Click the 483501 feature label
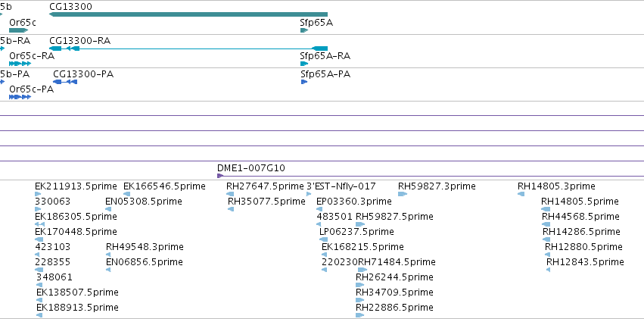Viewport: 644px width, 319px height. pos(334,217)
